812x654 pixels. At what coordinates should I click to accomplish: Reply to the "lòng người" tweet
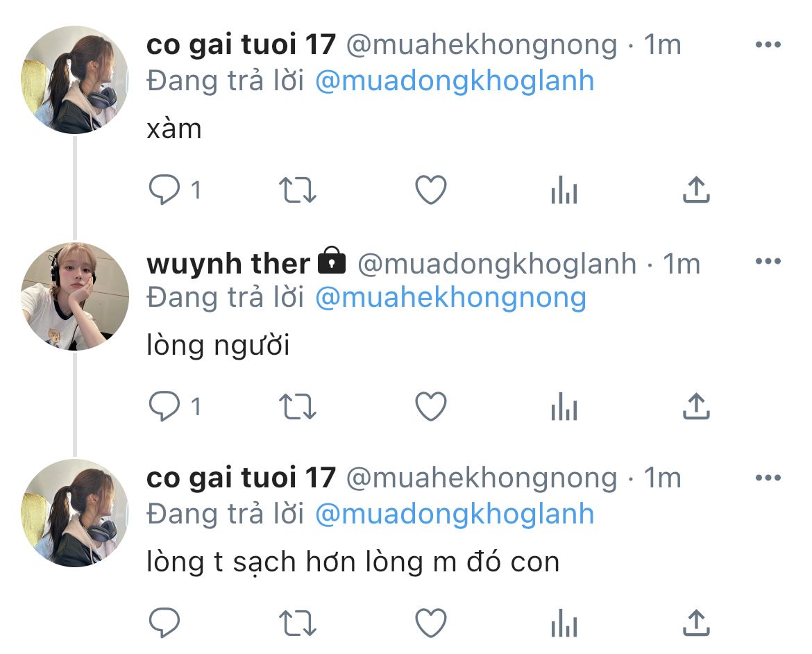click(x=164, y=405)
